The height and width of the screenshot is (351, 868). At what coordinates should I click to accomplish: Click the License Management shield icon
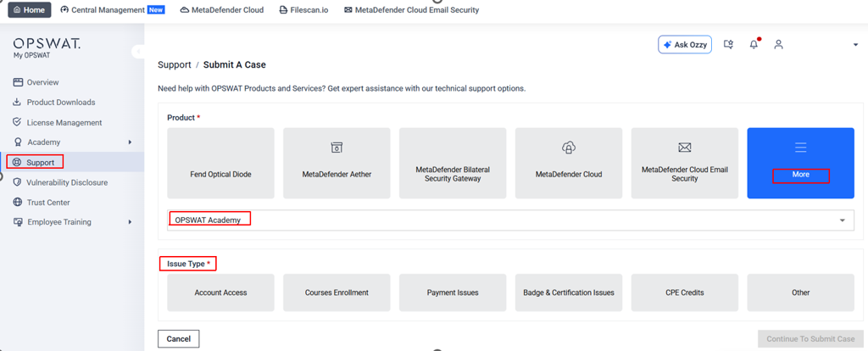click(x=17, y=122)
